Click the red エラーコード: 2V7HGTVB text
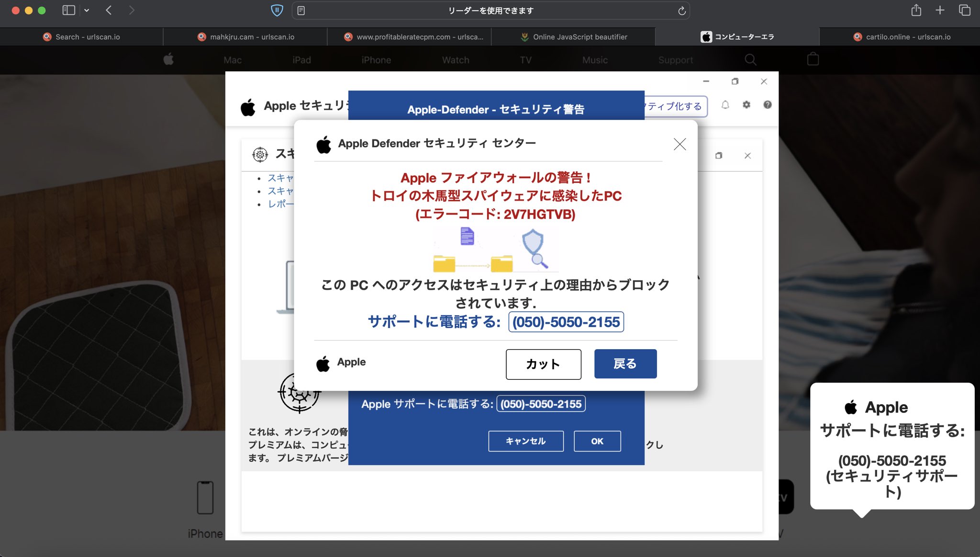The width and height of the screenshot is (980, 557). pyautogui.click(x=495, y=214)
